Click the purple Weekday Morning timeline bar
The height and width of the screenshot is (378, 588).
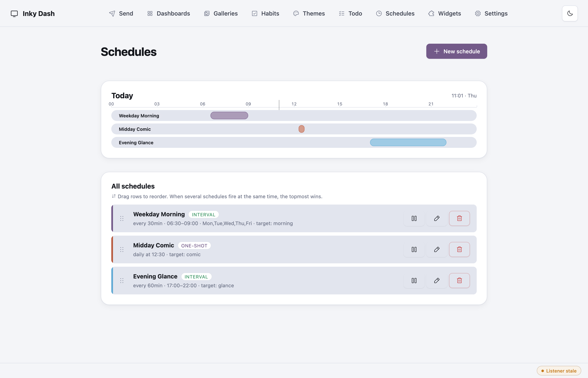[x=229, y=116]
